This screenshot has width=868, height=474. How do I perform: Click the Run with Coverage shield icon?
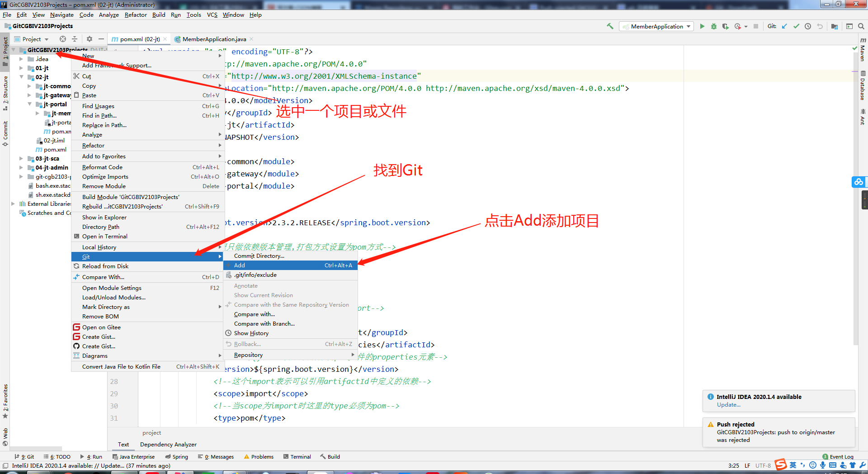(726, 26)
